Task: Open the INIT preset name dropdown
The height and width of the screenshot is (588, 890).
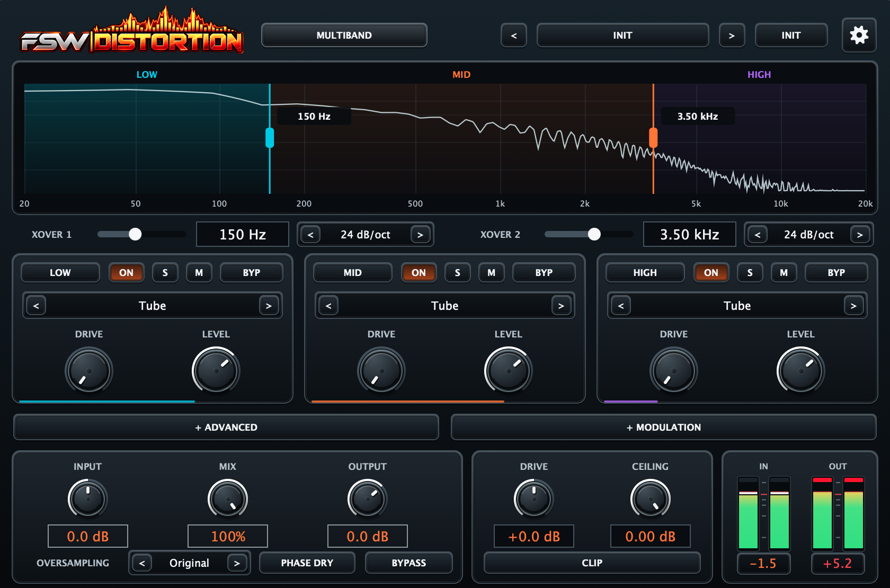Action: pos(622,35)
